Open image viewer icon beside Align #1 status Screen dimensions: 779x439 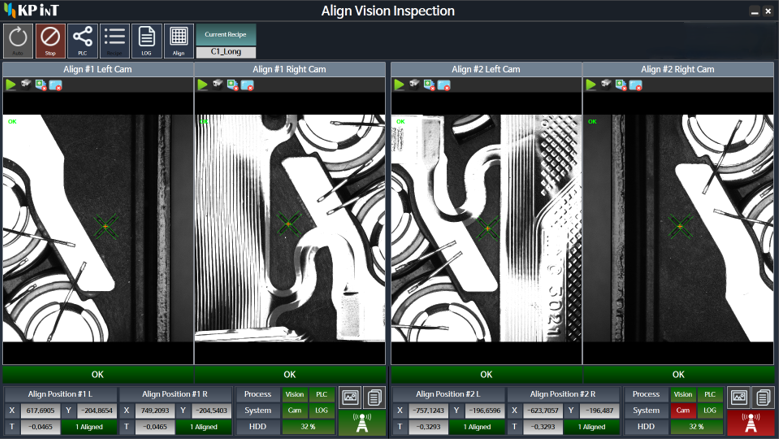(350, 397)
